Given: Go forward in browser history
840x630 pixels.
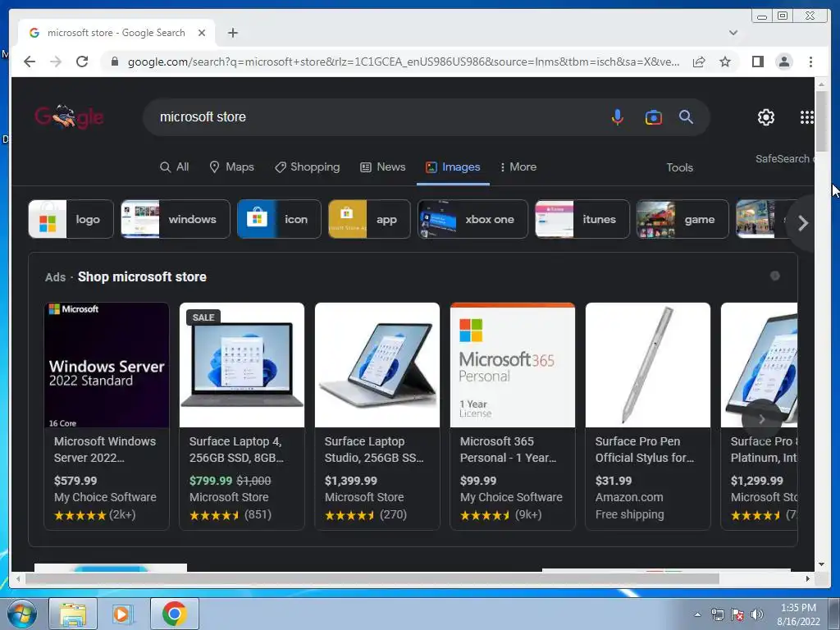Looking at the screenshot, I should (56, 62).
